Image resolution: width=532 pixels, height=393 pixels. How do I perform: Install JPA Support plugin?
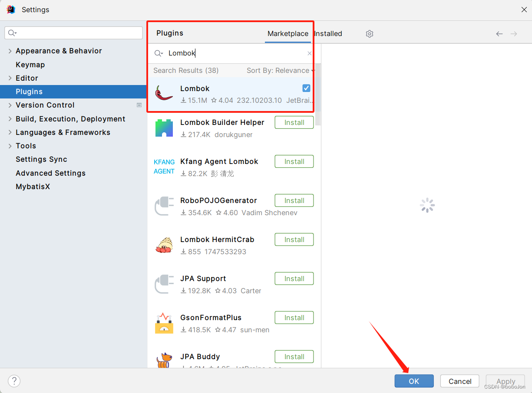[x=294, y=278]
